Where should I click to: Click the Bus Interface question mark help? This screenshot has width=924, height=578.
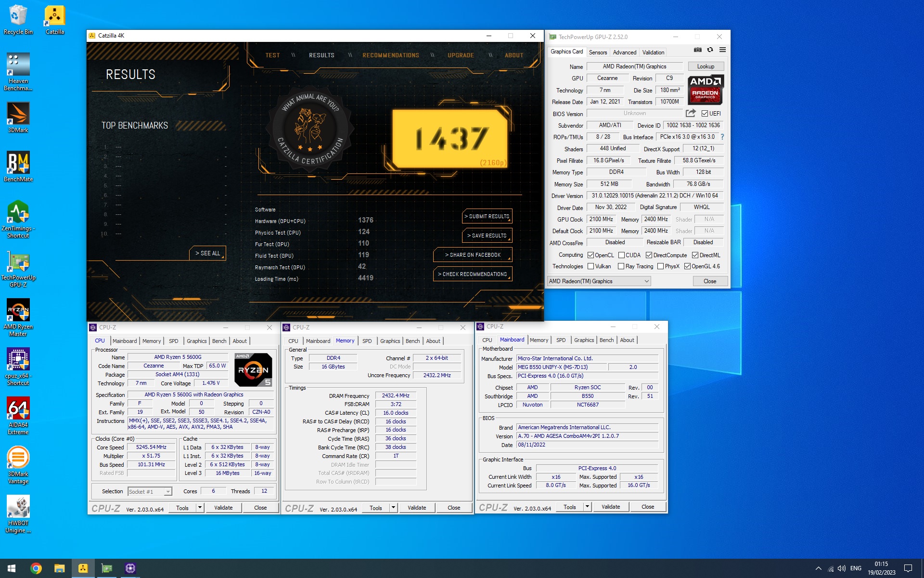[x=722, y=137]
